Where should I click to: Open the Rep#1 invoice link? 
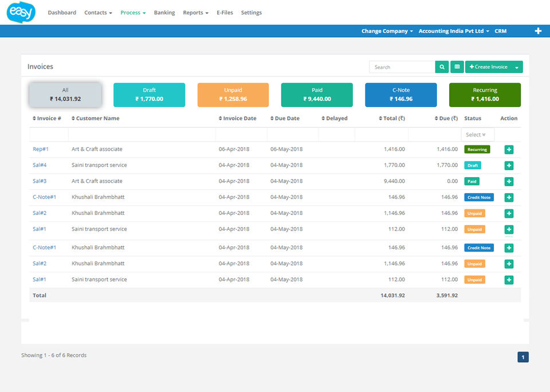coord(41,149)
